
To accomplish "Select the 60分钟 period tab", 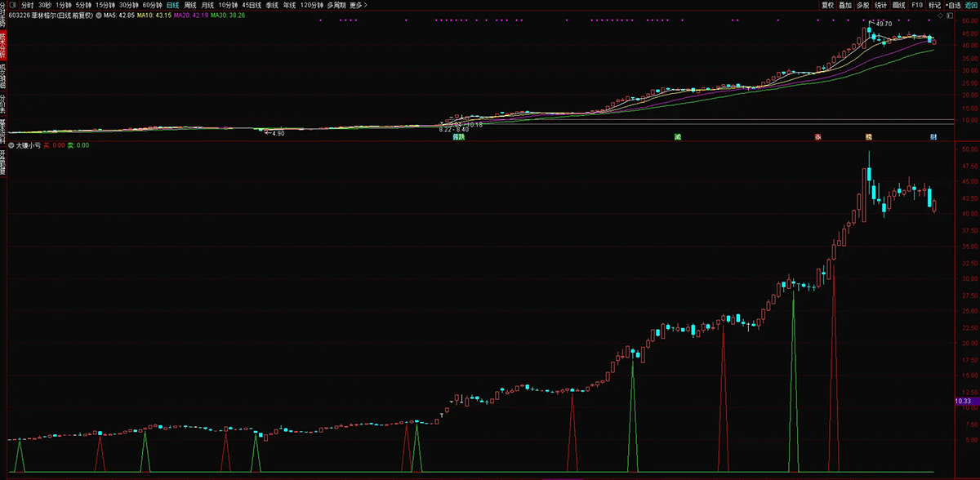I will click(x=152, y=5).
